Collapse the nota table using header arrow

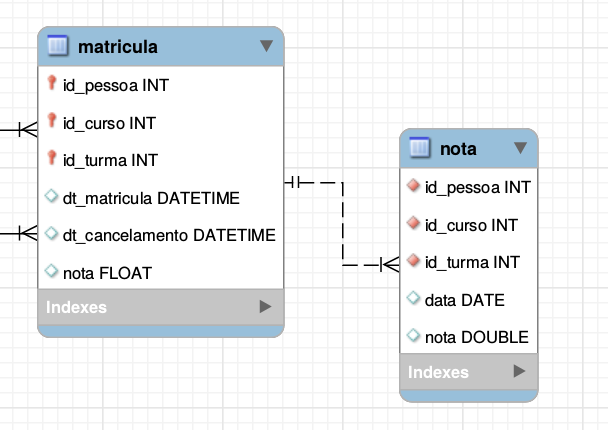point(520,149)
